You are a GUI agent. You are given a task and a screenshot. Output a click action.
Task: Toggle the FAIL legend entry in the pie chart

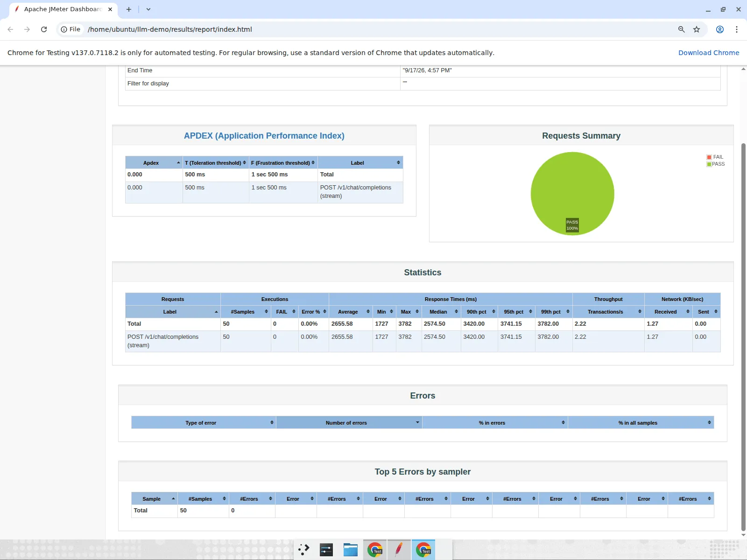coord(715,157)
